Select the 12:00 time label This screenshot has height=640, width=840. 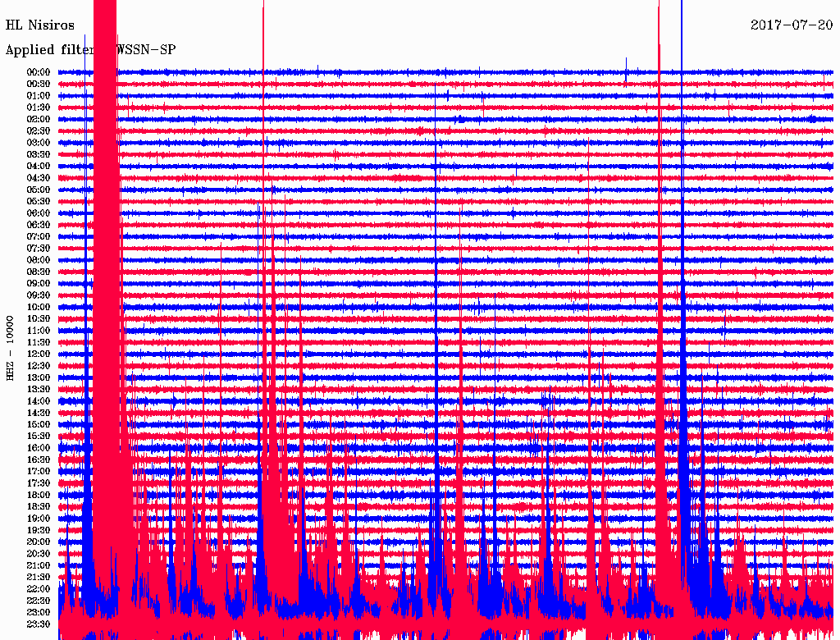coord(39,354)
